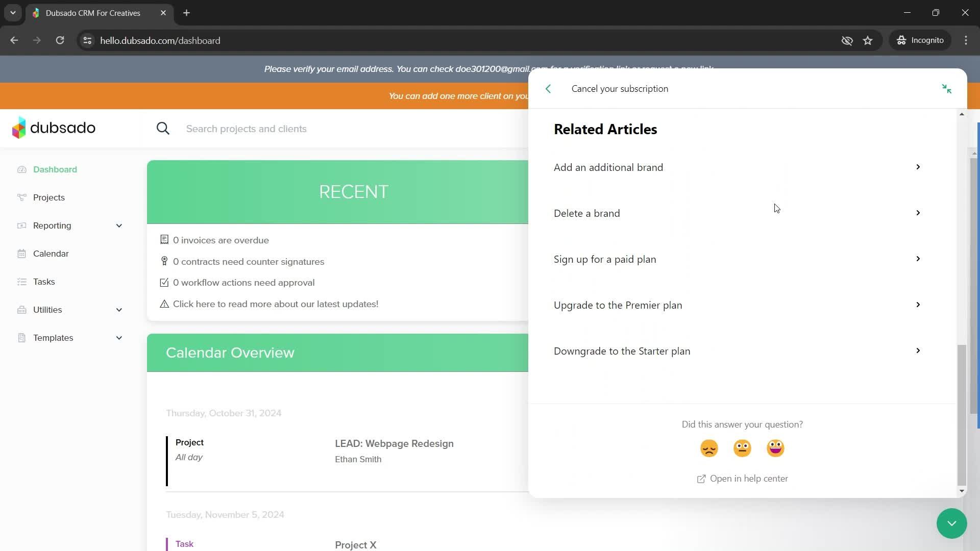Image resolution: width=980 pixels, height=551 pixels.
Task: Click the help panel scrollbar thumb
Action: [x=962, y=415]
